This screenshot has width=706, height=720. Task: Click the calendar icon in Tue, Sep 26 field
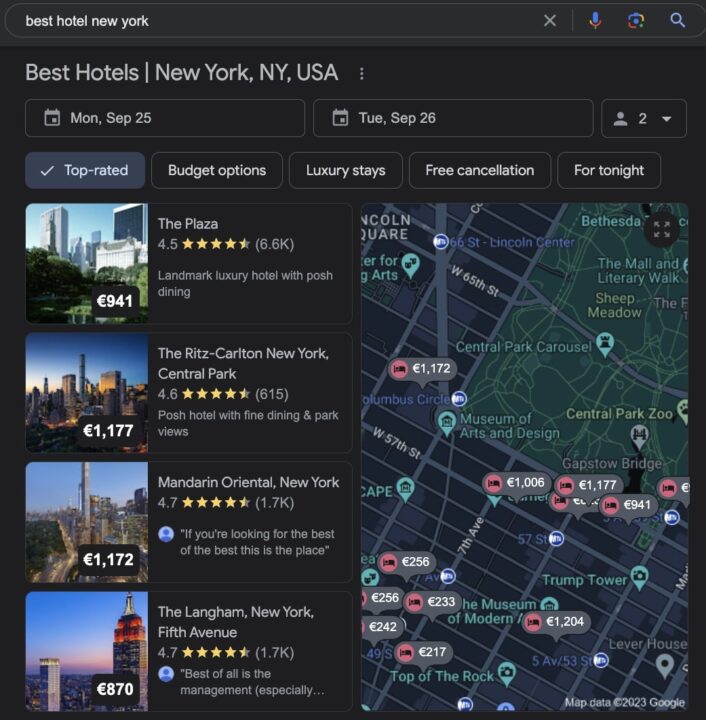coord(340,118)
